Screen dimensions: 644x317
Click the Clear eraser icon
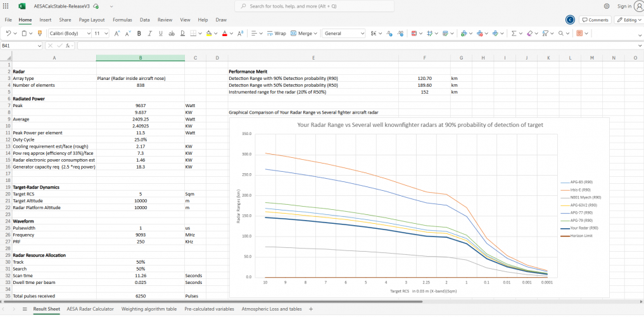[x=529, y=34]
